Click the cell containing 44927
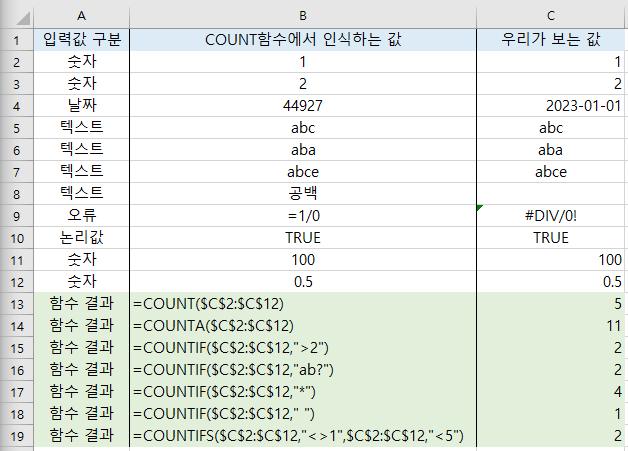The width and height of the screenshot is (628, 451). tap(303, 106)
